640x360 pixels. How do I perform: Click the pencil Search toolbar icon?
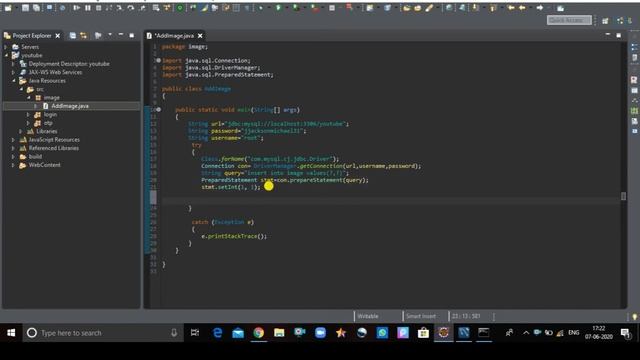click(x=429, y=8)
